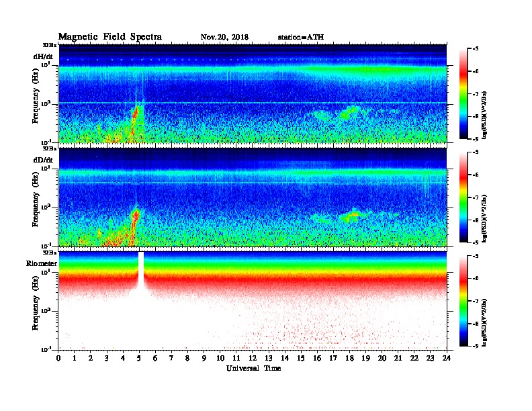This screenshot has height=411, width=532.
Task: Click hour "0" on the time axis
Action: tap(58, 359)
